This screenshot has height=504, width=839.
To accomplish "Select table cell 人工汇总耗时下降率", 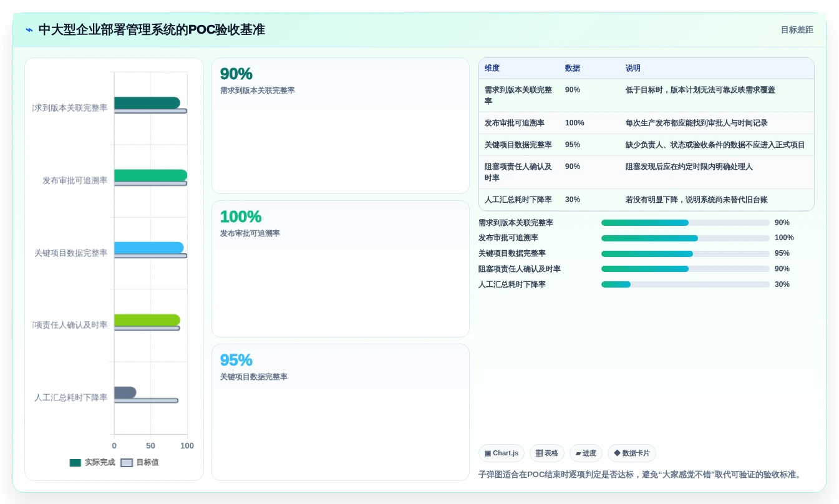I will (x=518, y=200).
